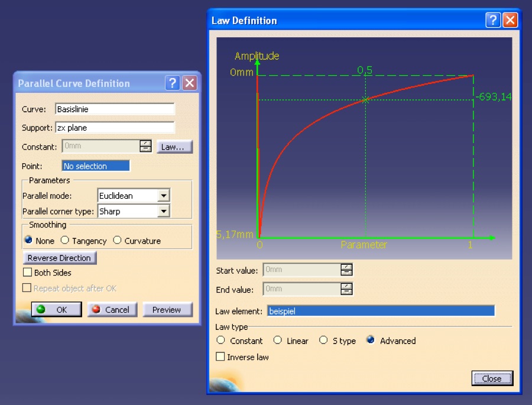Screen dimensions: 532x405
Task: Select the Point field showing No selection
Action: [x=96, y=166]
